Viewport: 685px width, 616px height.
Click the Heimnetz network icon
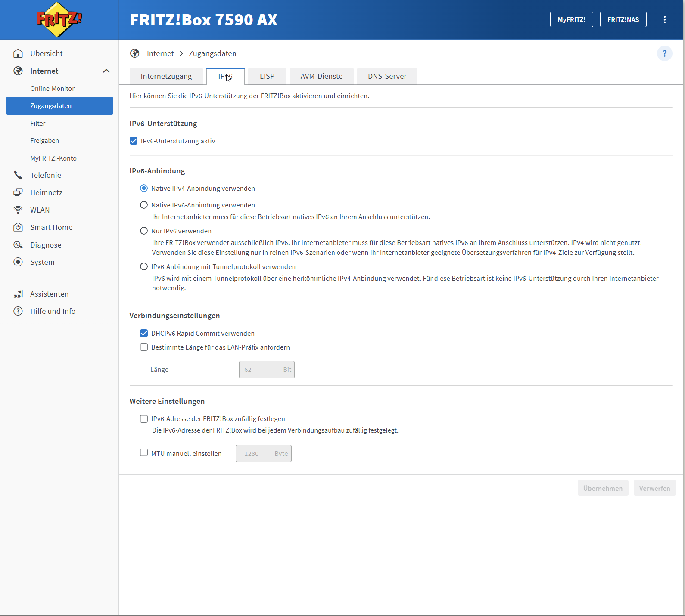click(x=18, y=192)
